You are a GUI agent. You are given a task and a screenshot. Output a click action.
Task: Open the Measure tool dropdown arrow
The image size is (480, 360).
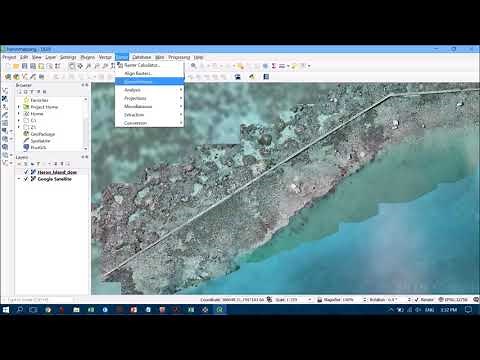(288, 66)
